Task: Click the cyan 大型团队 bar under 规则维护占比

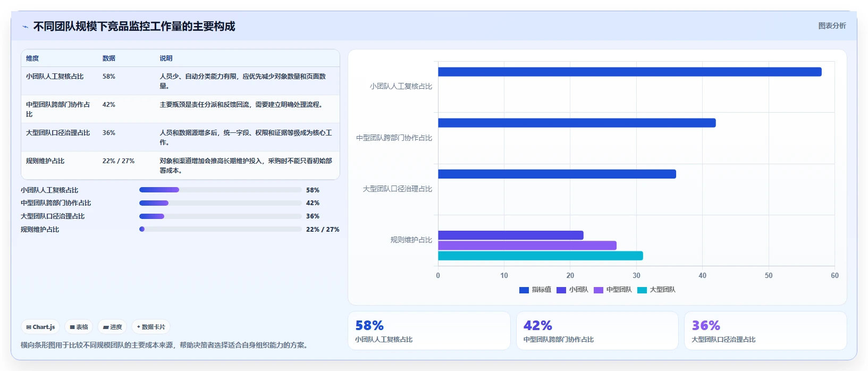Action: 541,256
